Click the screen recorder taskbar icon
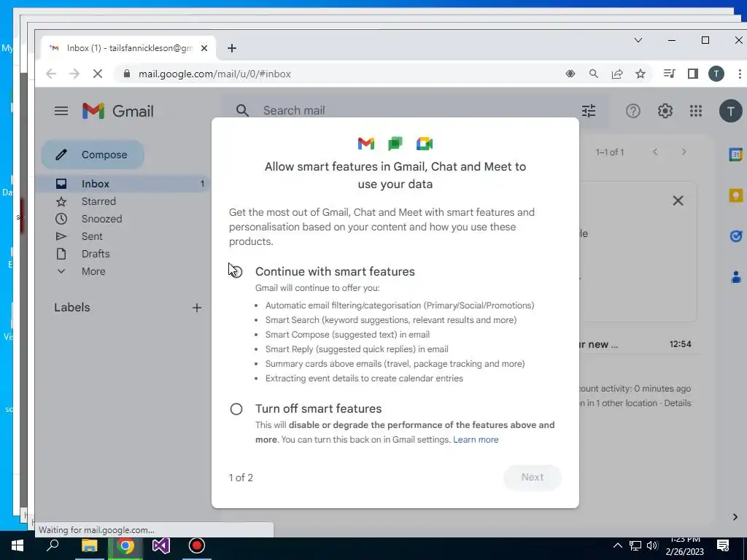The height and width of the screenshot is (560, 747). [x=197, y=545]
